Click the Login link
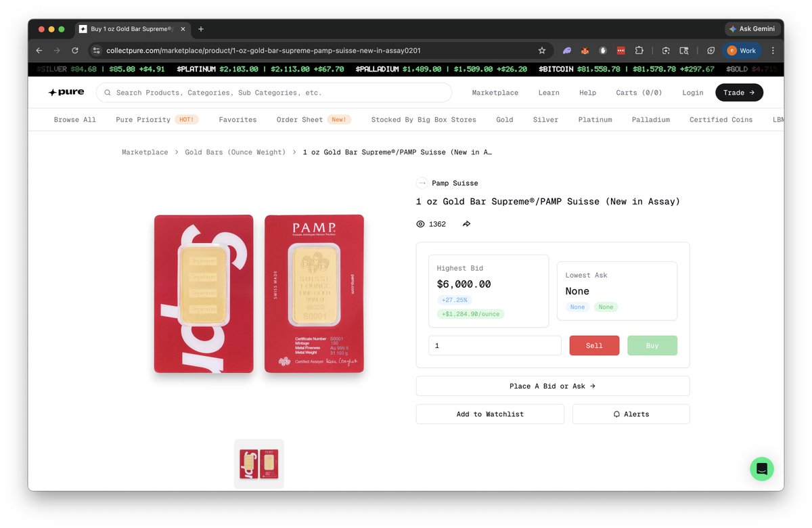Image resolution: width=812 pixels, height=528 pixels. pos(693,93)
